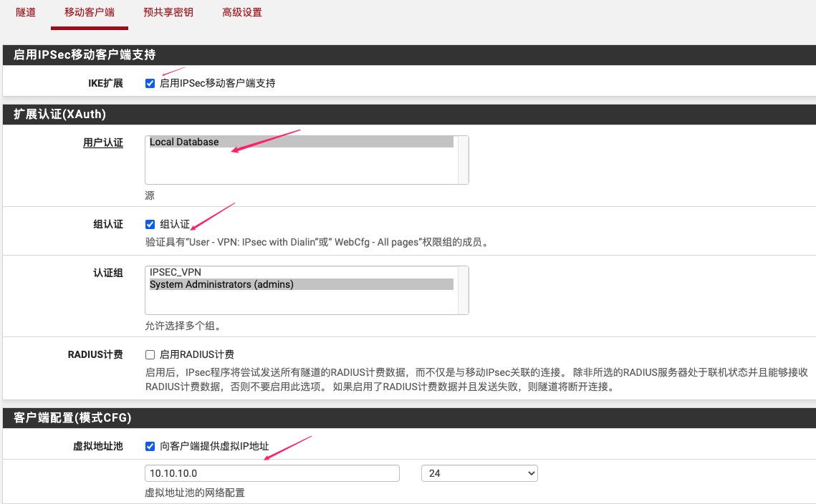Screen dimensions: 816x504
Task: Disable the 启用IPSec移动客户端支持 checkbox
Action: coord(150,84)
